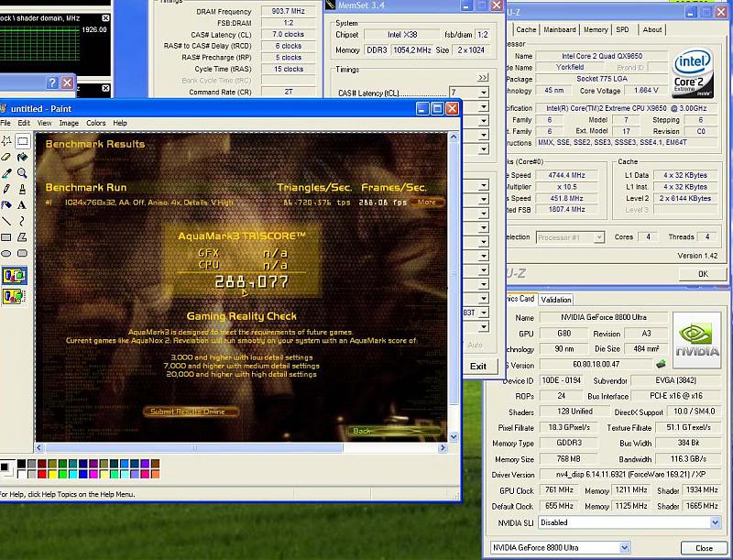Click the Close button in GPU-Z
Image resolution: width=733 pixels, height=560 pixels.
[704, 548]
